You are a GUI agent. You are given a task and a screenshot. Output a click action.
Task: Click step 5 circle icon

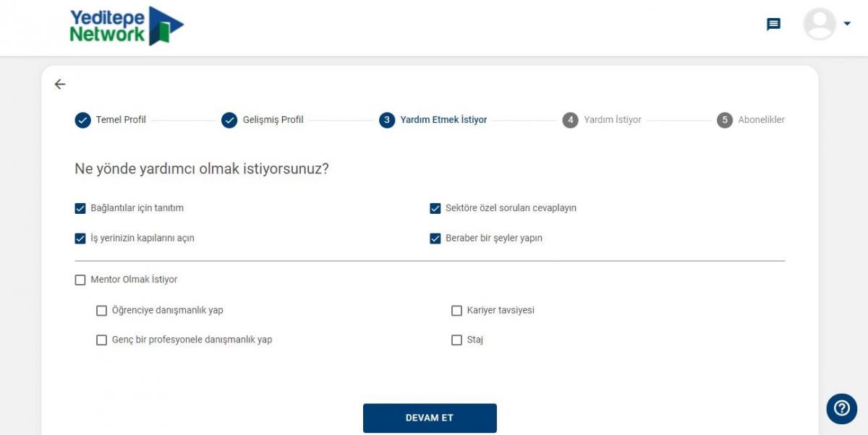coord(725,120)
